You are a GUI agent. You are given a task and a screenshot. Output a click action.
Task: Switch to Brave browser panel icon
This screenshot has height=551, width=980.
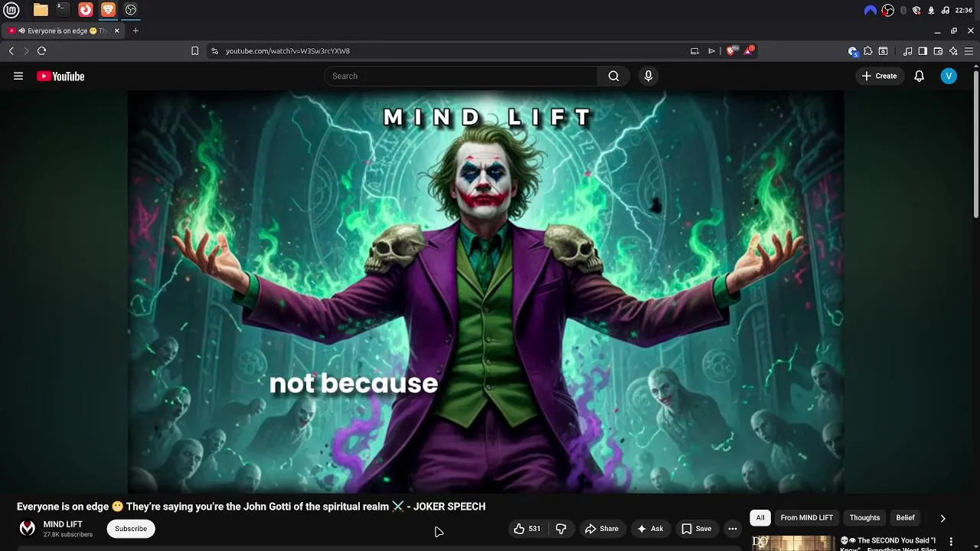click(x=108, y=10)
